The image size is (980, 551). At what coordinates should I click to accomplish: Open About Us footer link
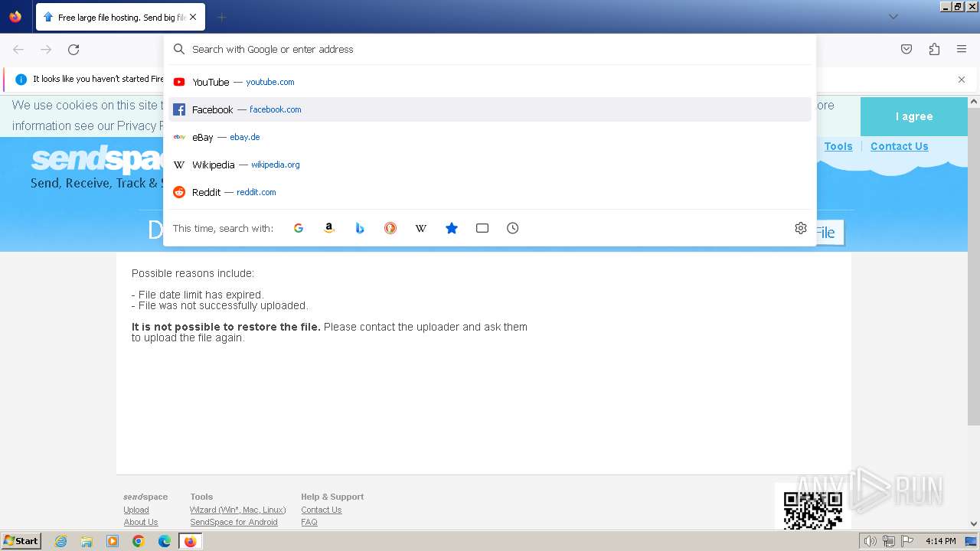point(141,522)
